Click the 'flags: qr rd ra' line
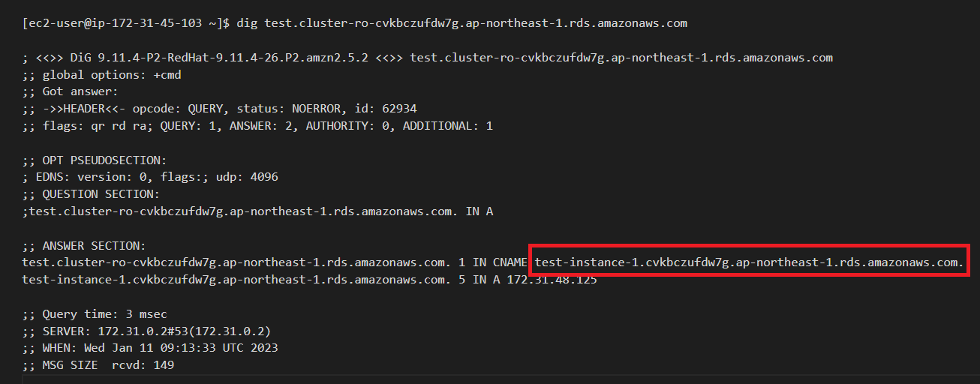 click(x=257, y=126)
